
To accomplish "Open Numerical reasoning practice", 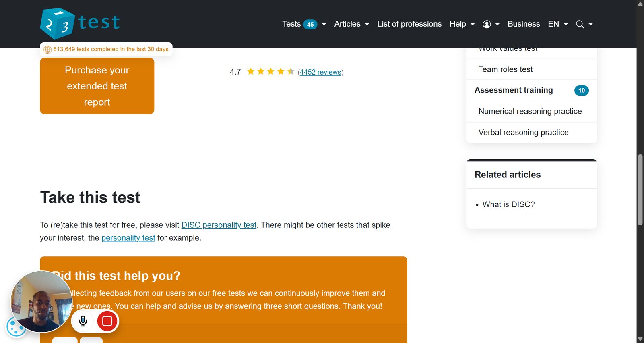I will pyautogui.click(x=531, y=111).
